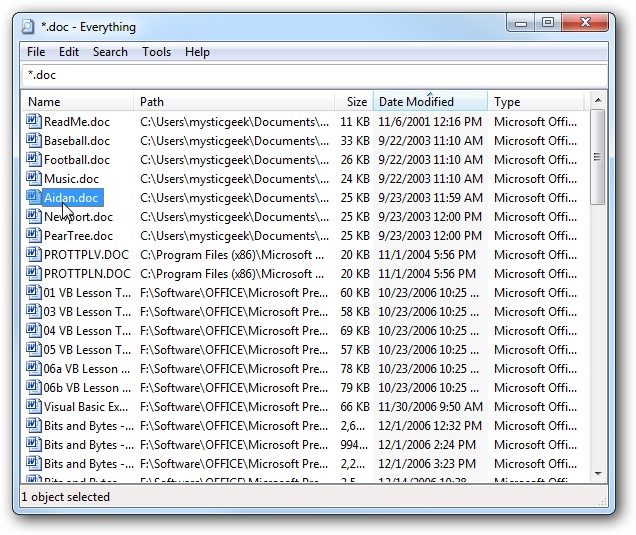
Task: Sort results by Type column header
Action: click(x=536, y=101)
